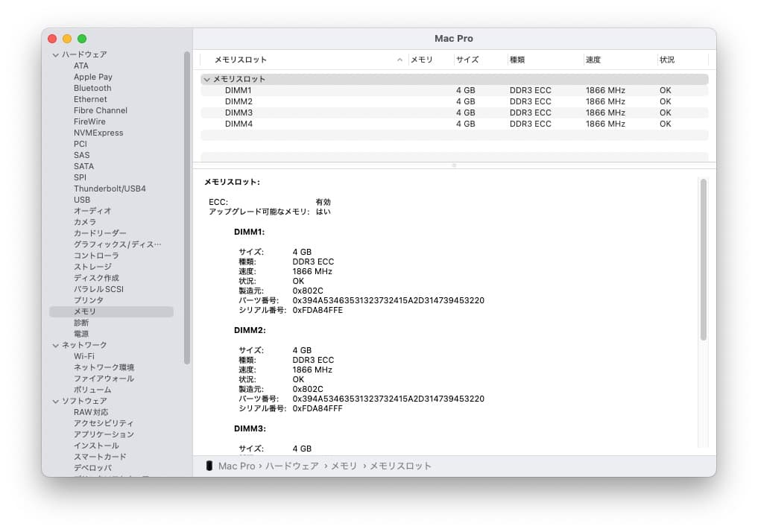
Task: Collapse the ハードウェア section
Action: coord(55,54)
